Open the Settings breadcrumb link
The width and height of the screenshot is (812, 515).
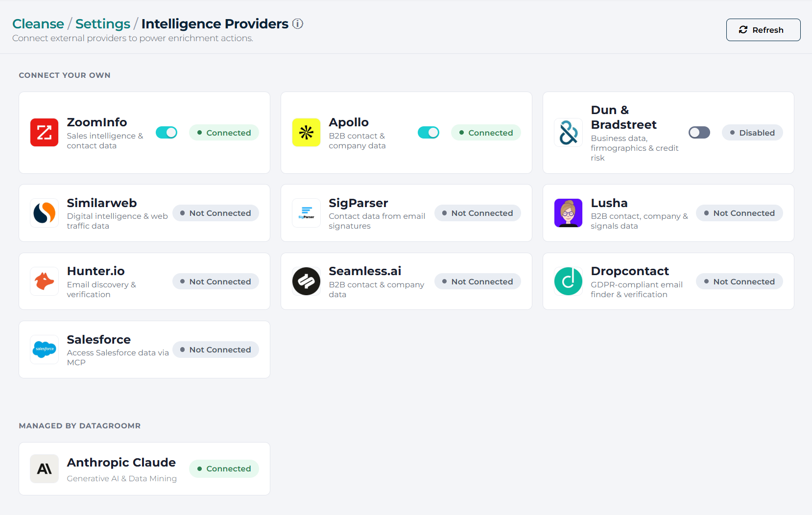(103, 24)
